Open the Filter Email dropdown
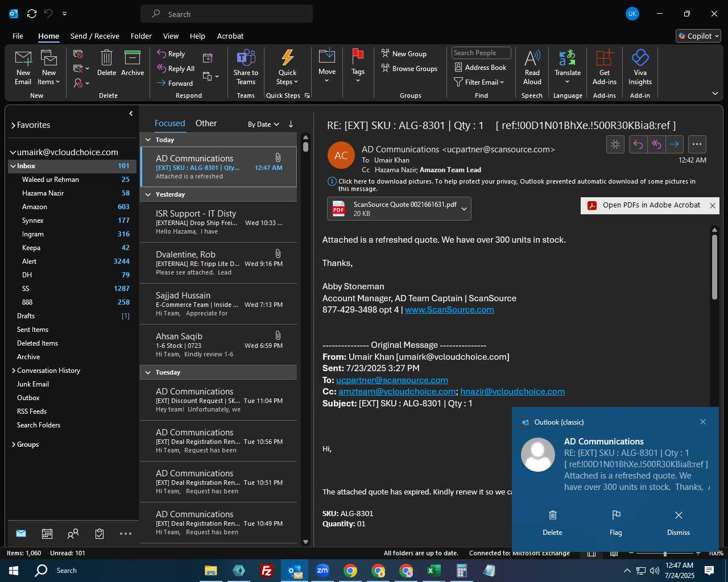728x582 pixels. click(x=479, y=82)
